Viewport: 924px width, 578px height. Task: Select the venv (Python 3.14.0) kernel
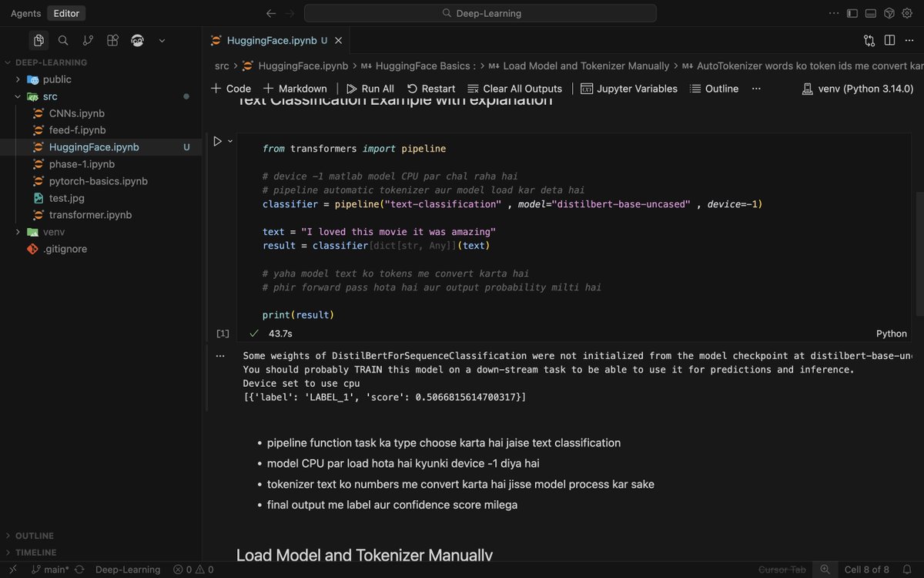pyautogui.click(x=859, y=89)
